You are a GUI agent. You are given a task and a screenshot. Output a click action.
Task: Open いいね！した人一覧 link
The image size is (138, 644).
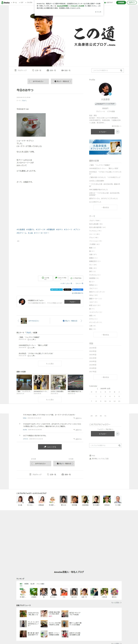pyautogui.click(x=66, y=283)
